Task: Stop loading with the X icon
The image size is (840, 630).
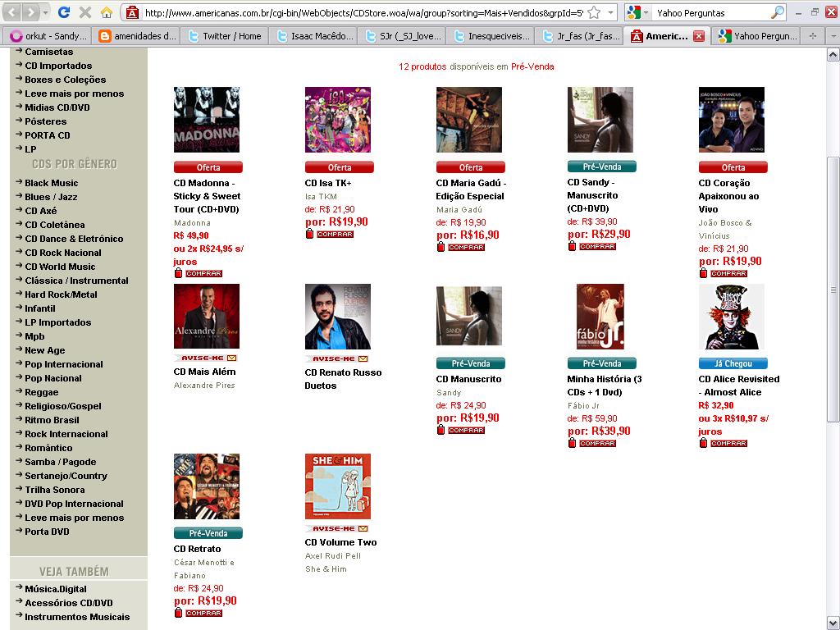Action: tap(84, 11)
